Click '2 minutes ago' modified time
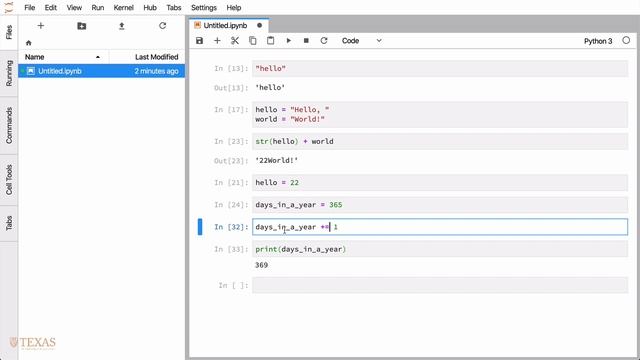Image resolution: width=640 pixels, height=360 pixels. tap(156, 71)
